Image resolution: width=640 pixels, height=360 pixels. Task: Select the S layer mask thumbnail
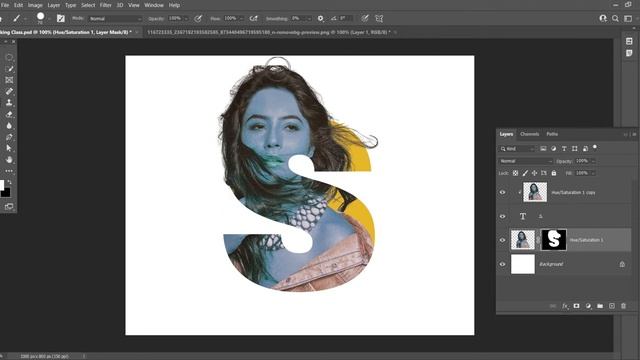pos(554,240)
